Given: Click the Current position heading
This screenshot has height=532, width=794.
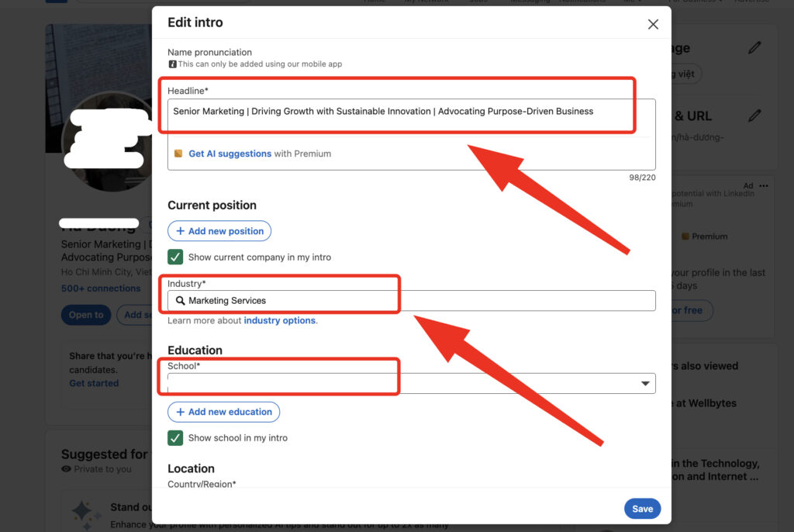Looking at the screenshot, I should [x=212, y=206].
